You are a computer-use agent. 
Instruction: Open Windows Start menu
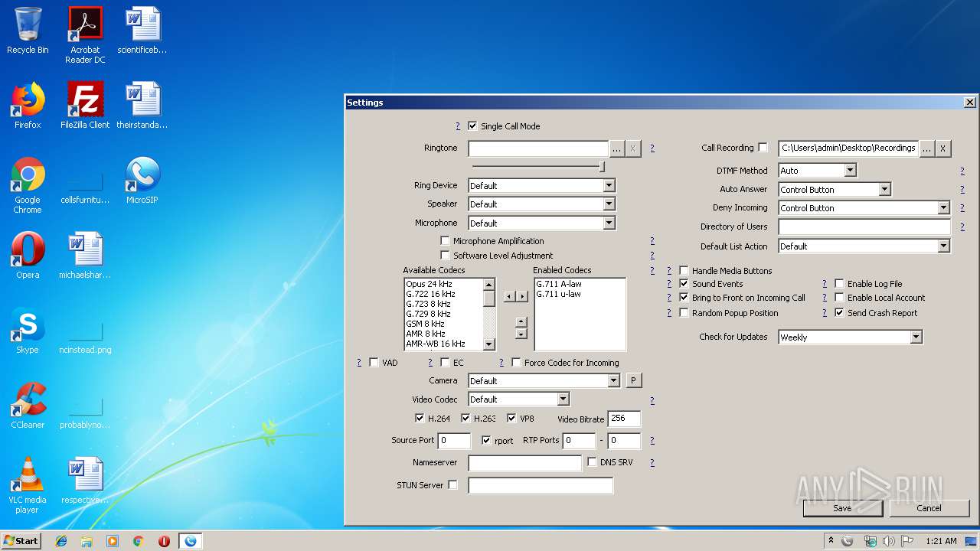(21, 541)
